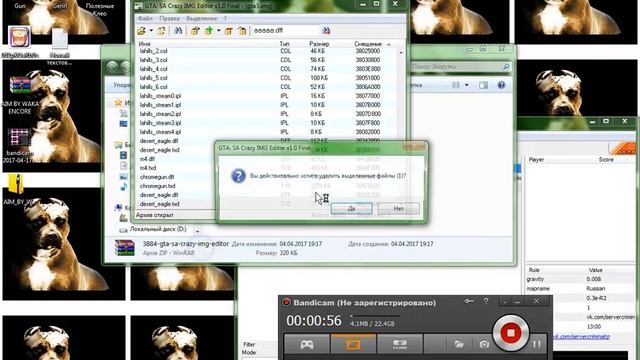Open the Выделение menu

click(202, 19)
